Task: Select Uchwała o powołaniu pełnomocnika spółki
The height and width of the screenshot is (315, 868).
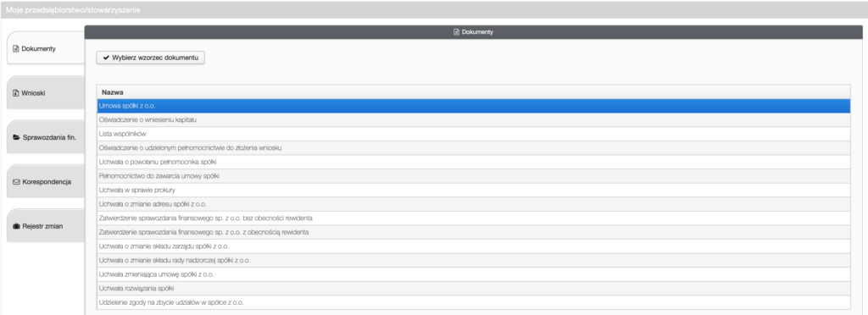Action: (473, 162)
